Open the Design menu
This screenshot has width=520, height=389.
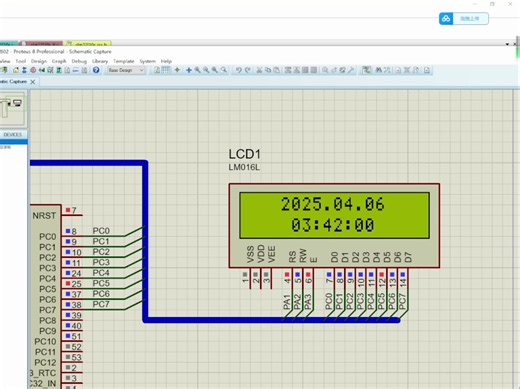point(39,61)
